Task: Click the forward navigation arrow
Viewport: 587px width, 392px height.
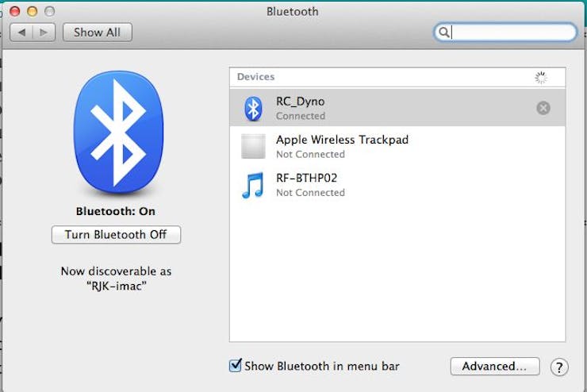Action: pos(44,33)
